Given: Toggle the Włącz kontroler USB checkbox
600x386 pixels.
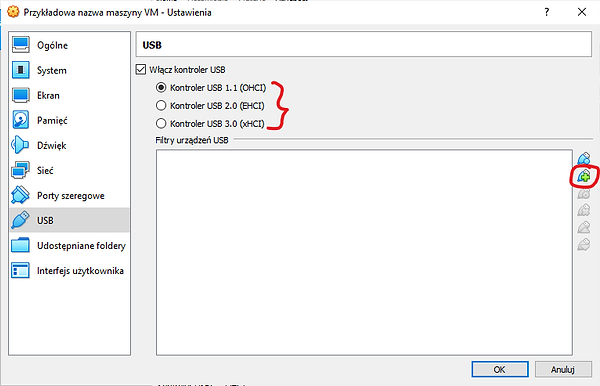Looking at the screenshot, I should tap(141, 70).
